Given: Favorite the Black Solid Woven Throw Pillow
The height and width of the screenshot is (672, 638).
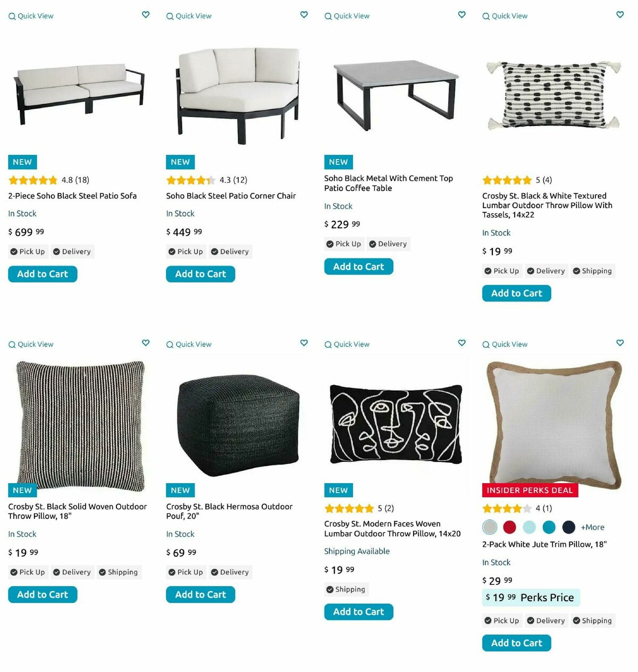Looking at the screenshot, I should (x=146, y=343).
